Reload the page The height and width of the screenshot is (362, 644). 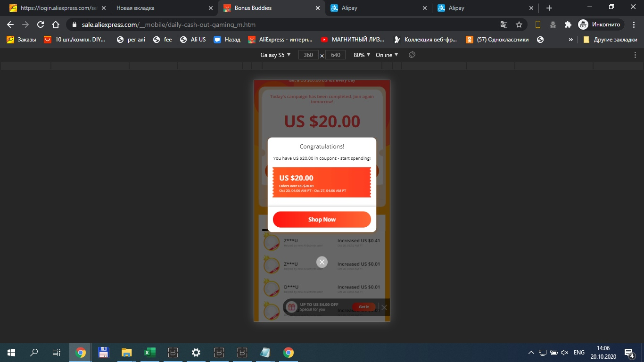coord(41,25)
